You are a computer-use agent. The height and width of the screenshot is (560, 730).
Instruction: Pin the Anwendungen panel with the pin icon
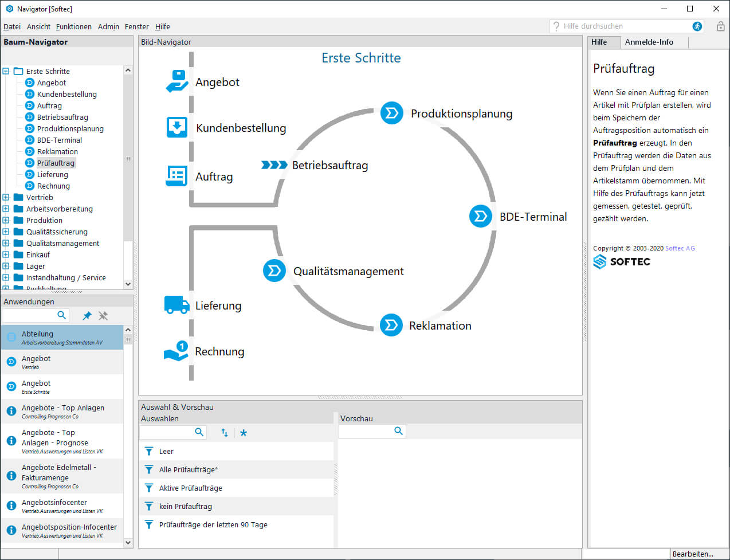point(87,315)
